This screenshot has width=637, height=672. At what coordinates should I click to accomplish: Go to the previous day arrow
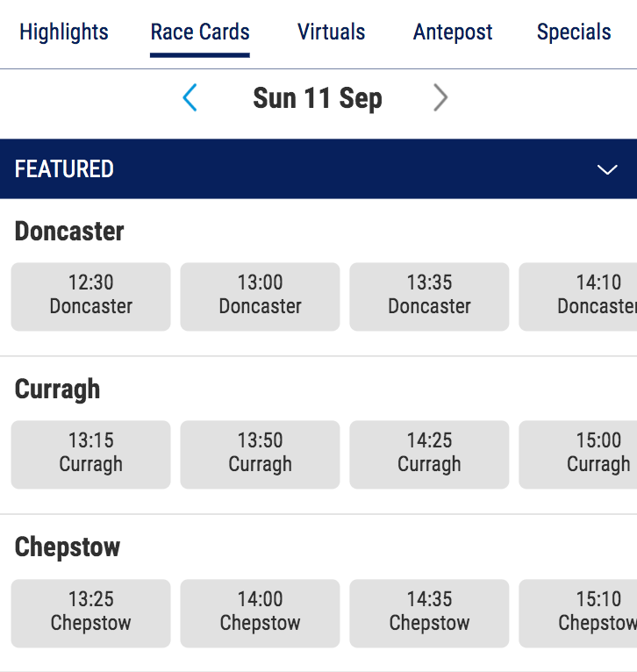(190, 97)
